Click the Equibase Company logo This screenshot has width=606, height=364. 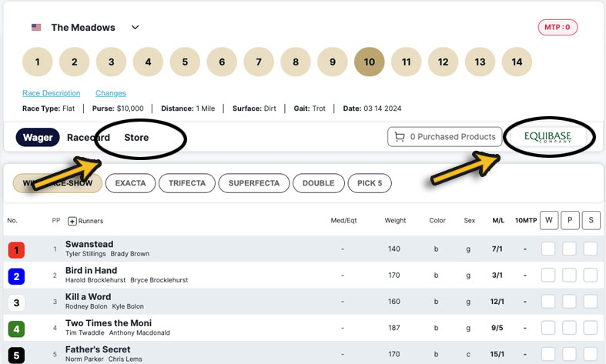(x=547, y=137)
